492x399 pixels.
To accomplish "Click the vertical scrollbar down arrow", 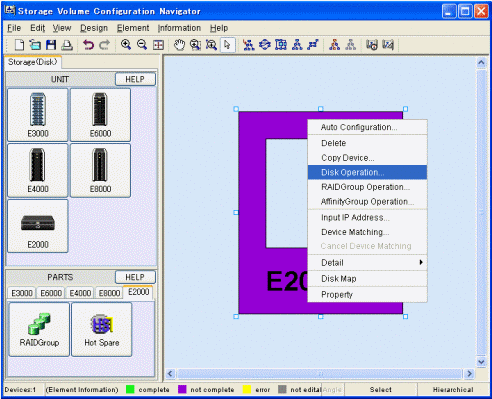I will (481, 361).
